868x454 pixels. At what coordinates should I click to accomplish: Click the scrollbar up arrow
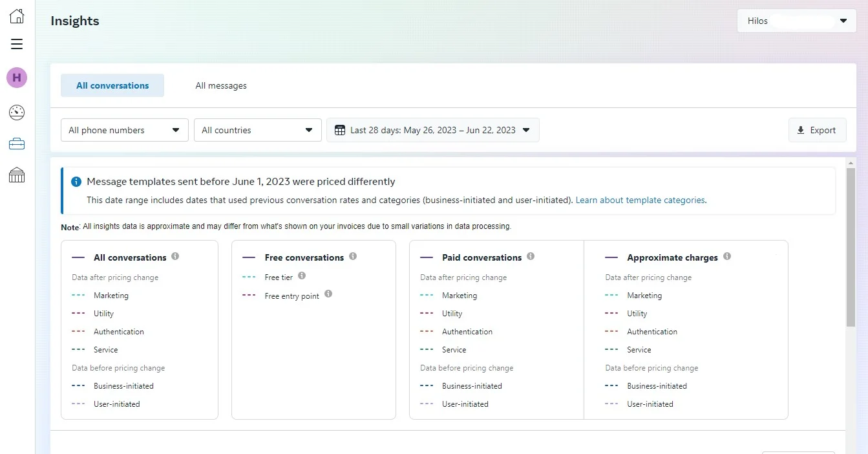click(851, 163)
